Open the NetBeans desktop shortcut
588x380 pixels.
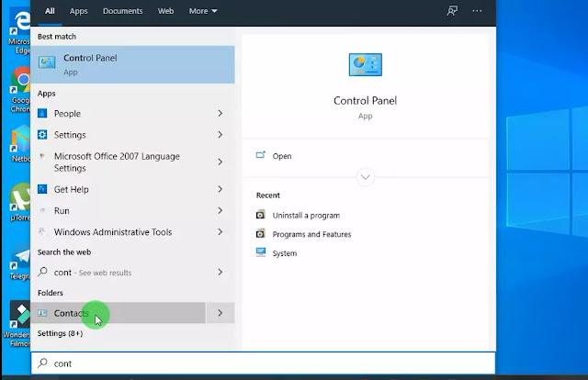(20, 144)
